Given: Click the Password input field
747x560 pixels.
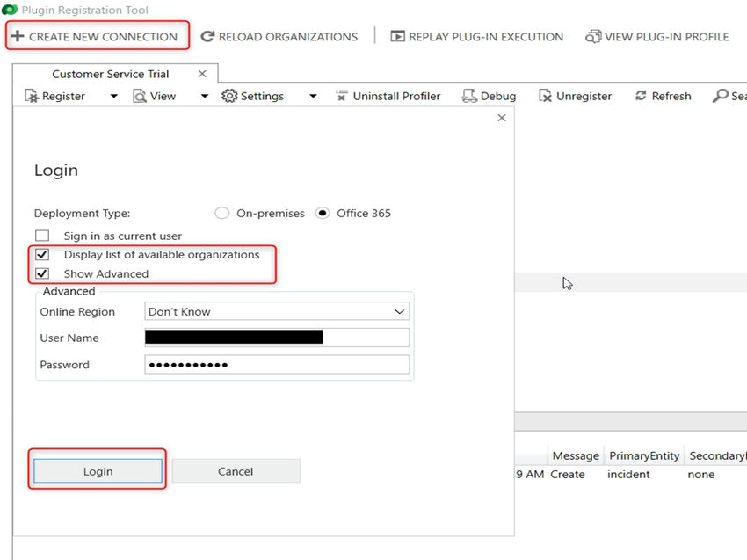Looking at the screenshot, I should (x=276, y=365).
